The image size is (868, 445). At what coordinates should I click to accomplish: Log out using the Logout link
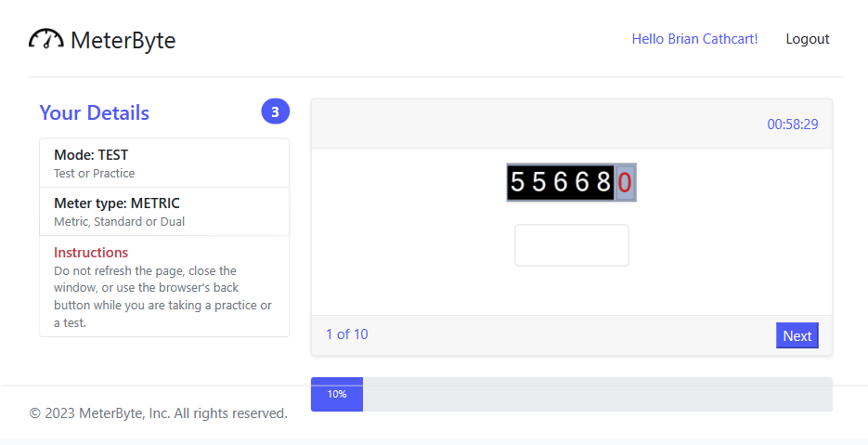click(807, 39)
